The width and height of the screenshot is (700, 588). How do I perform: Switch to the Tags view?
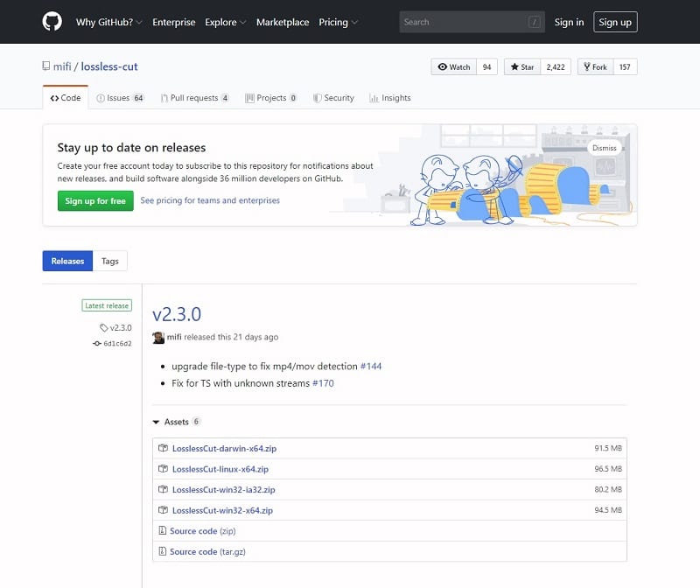point(110,261)
